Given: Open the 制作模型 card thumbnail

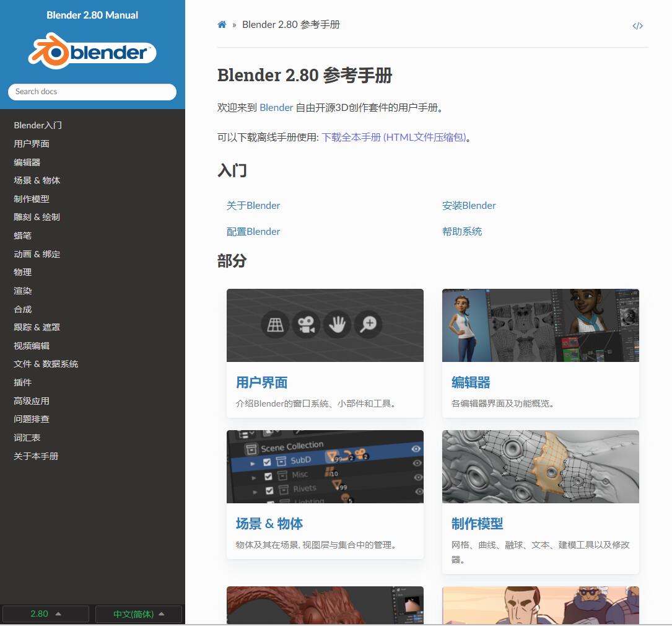Looking at the screenshot, I should (540, 467).
